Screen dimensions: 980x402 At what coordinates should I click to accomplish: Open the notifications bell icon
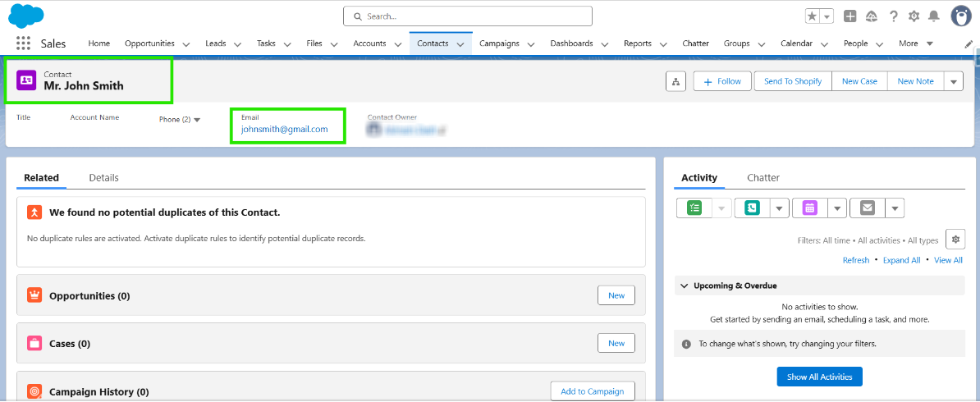click(x=934, y=16)
